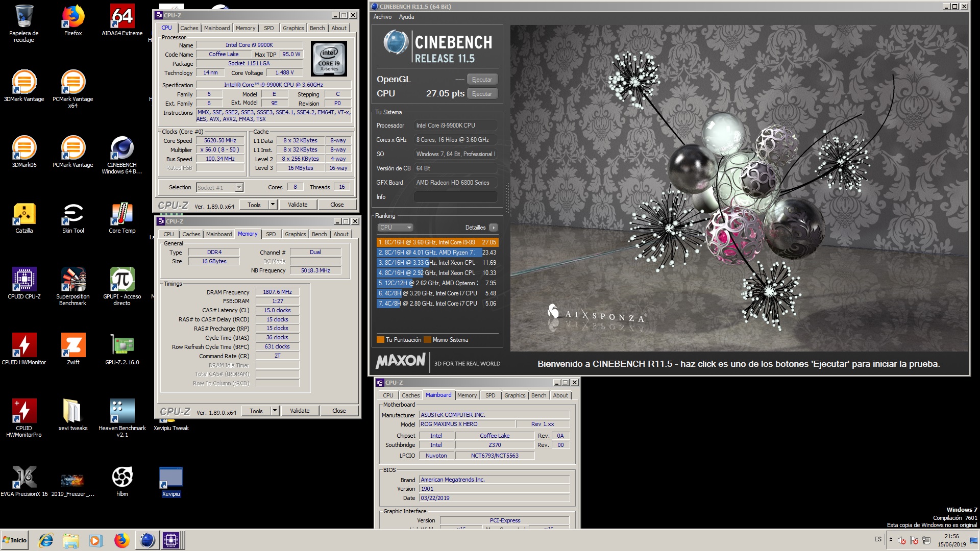Launch Heaven Benchmark v2.1 shortcut

[122, 418]
